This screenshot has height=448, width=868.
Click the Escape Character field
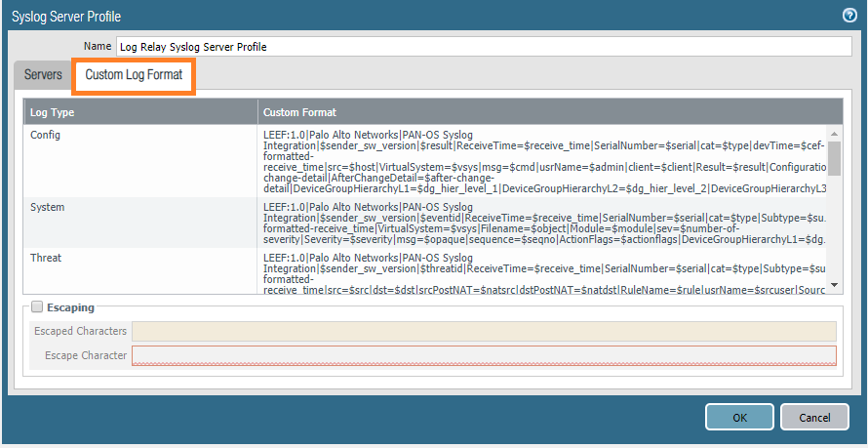(x=484, y=355)
